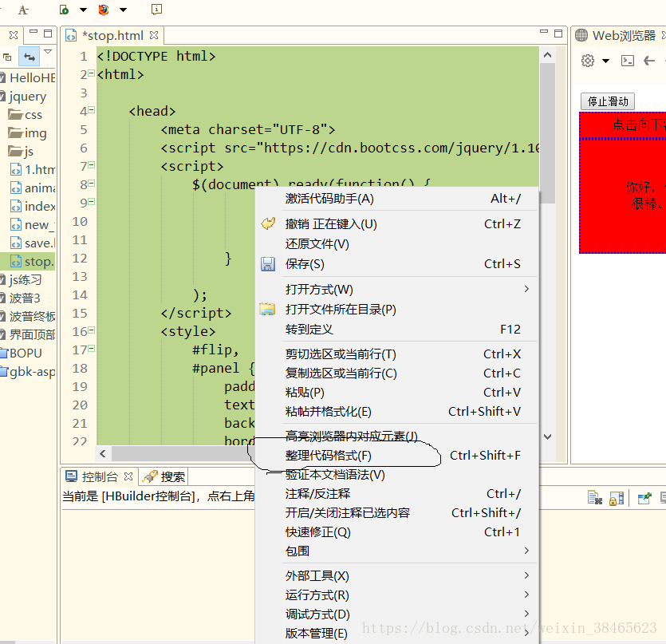The width and height of the screenshot is (666, 644).
Task: Choose 快速修正(Q) menu item
Action: point(397,532)
